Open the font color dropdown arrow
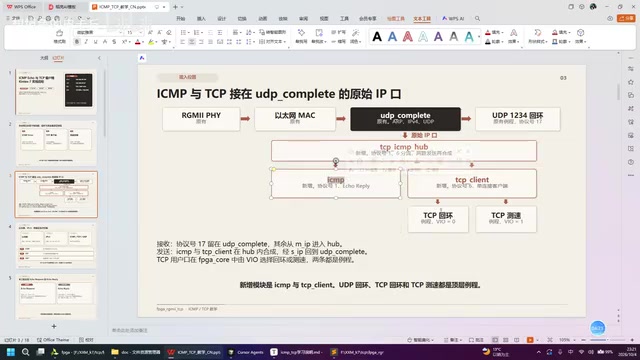This screenshot has width=640, height=360. [x=143, y=42]
